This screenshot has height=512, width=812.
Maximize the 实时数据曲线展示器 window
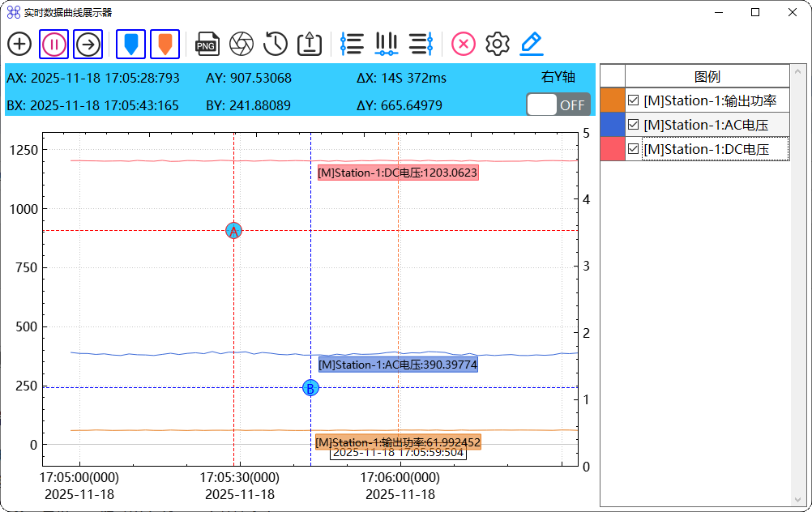pos(755,12)
